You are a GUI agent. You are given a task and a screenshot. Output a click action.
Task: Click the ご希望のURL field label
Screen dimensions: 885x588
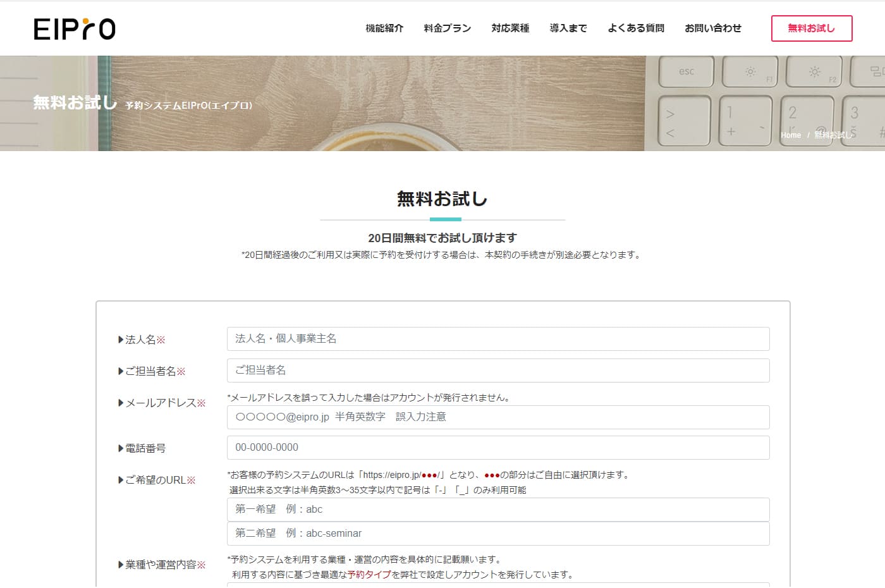coord(156,481)
